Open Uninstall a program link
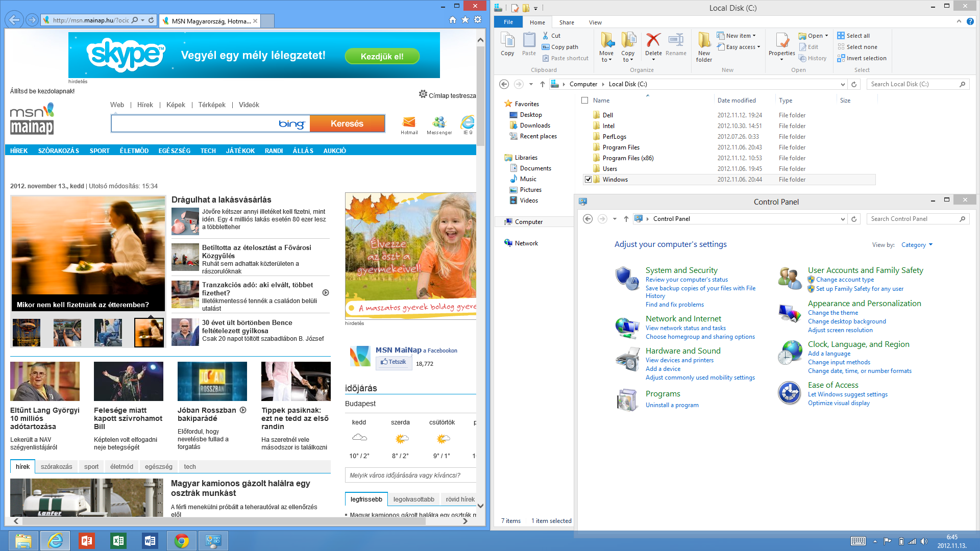980x551 pixels. (672, 405)
